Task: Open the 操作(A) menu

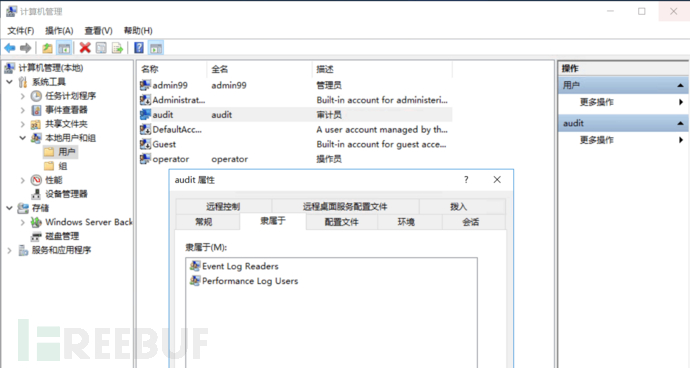Action: [59, 30]
